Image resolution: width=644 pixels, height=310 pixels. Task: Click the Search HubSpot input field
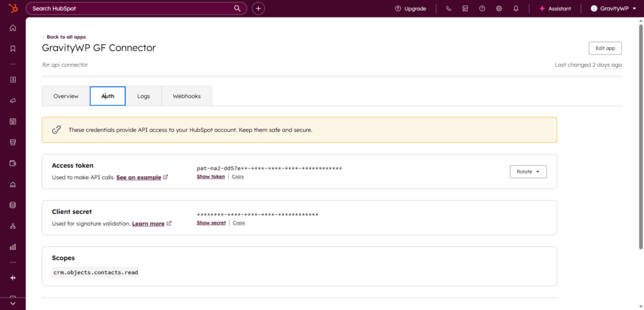pyautogui.click(x=136, y=8)
